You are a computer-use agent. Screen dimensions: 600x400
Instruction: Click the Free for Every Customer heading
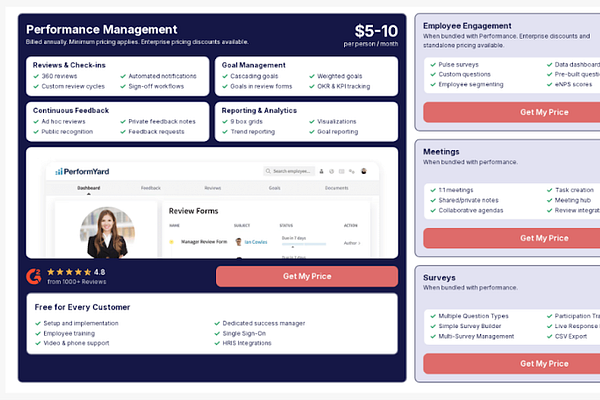(x=82, y=307)
